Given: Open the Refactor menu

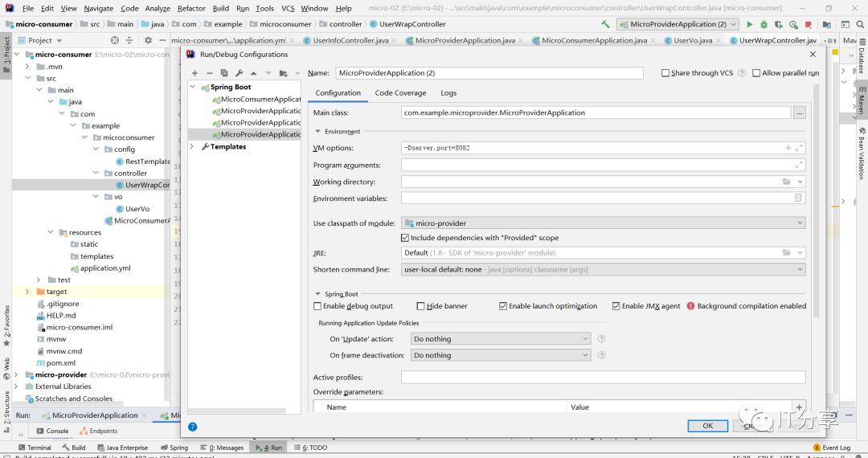Looking at the screenshot, I should tap(191, 8).
